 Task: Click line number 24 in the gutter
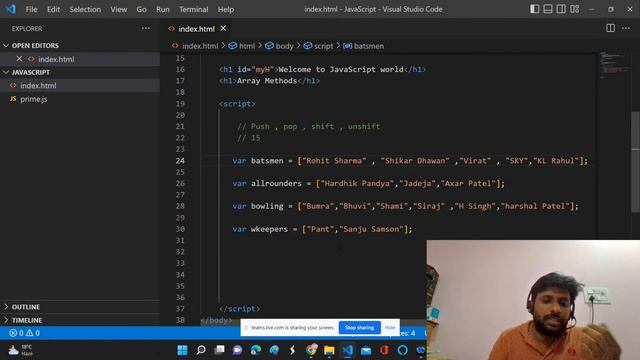click(x=180, y=160)
